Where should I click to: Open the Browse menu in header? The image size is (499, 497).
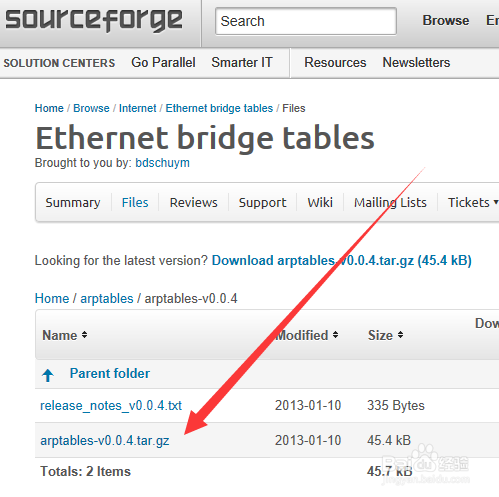click(446, 20)
